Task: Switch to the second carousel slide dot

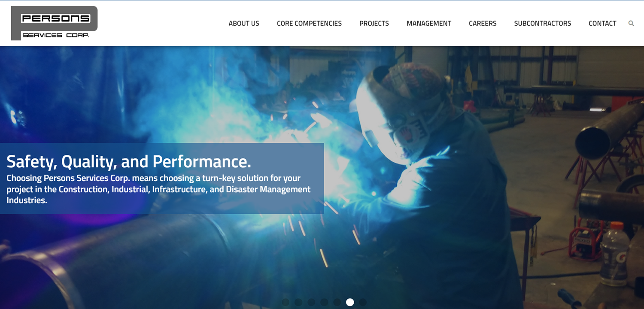Action: [x=298, y=302]
